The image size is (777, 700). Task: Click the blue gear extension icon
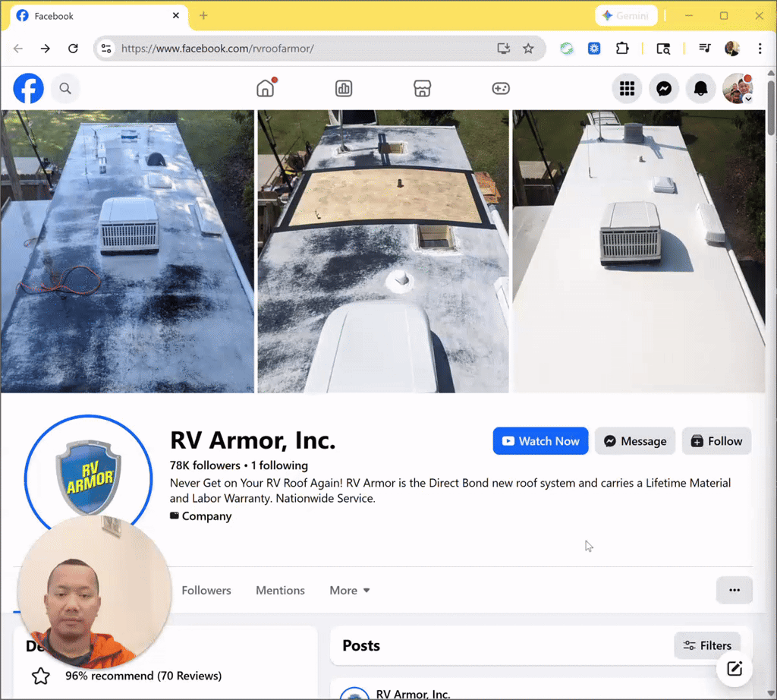click(594, 48)
